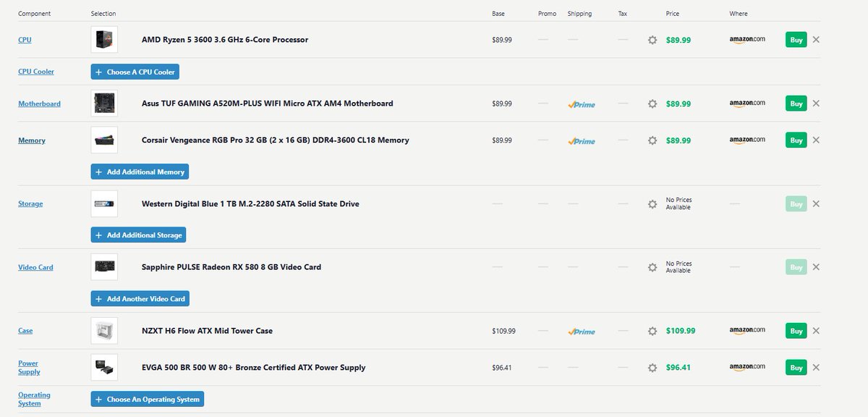Open price settings gear for the Memory row
This screenshot has width=868, height=417.
[652, 140]
